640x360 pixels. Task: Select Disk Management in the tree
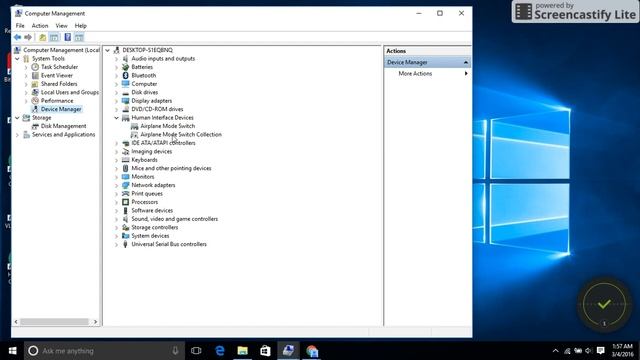click(63, 126)
